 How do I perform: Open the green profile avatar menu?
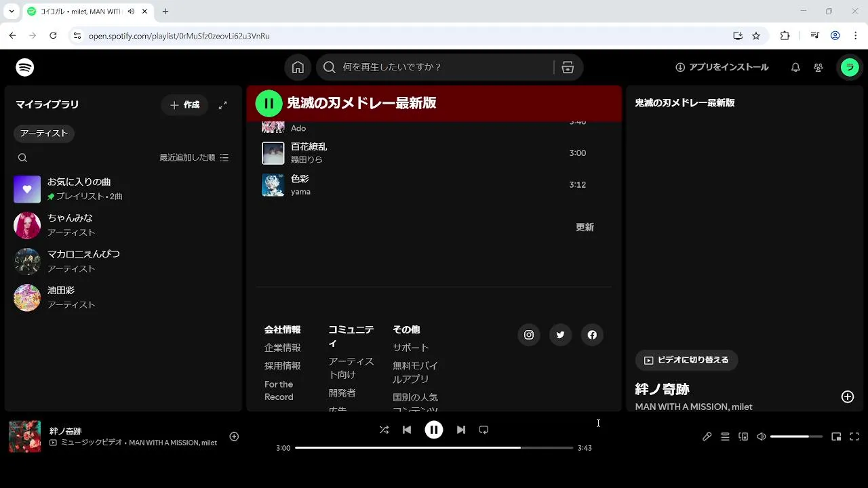coord(850,67)
